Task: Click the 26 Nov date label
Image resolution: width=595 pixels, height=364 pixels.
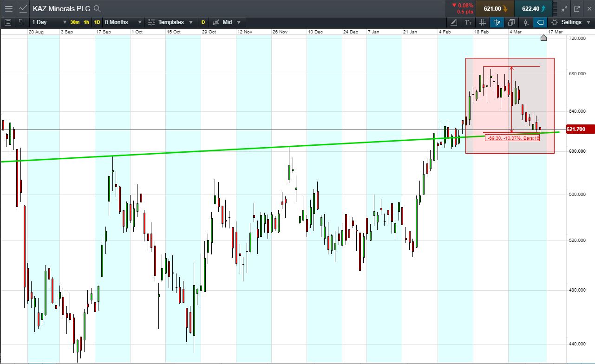Action: coord(280,32)
